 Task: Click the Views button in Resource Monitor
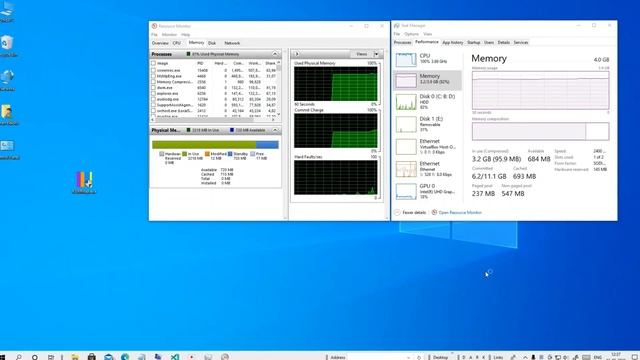click(362, 54)
